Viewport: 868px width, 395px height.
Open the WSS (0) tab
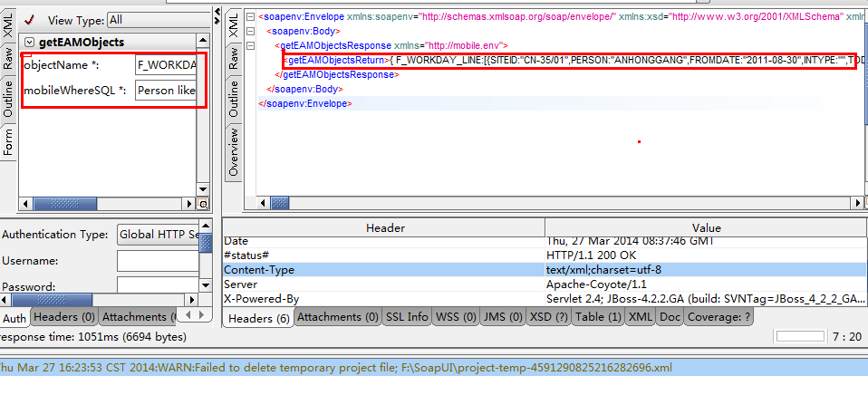456,317
